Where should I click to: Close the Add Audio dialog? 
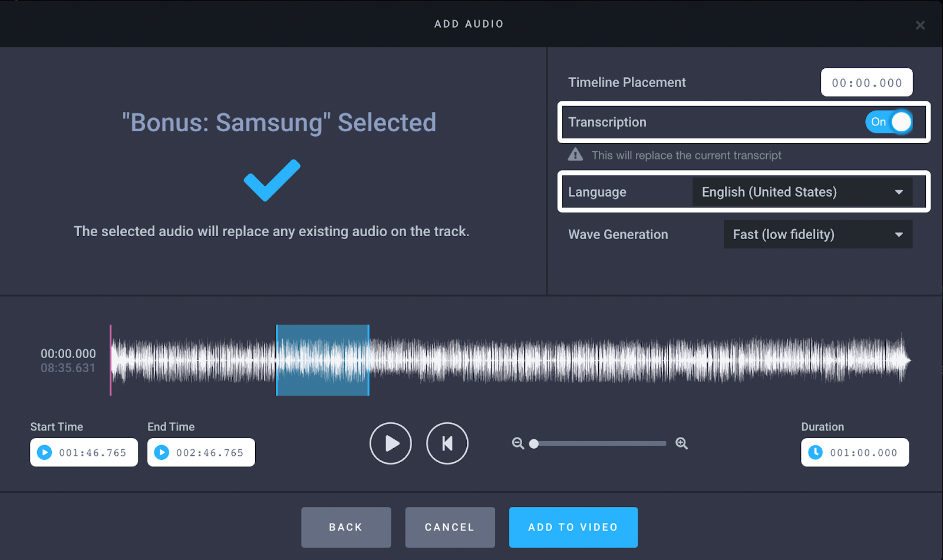coord(920,25)
